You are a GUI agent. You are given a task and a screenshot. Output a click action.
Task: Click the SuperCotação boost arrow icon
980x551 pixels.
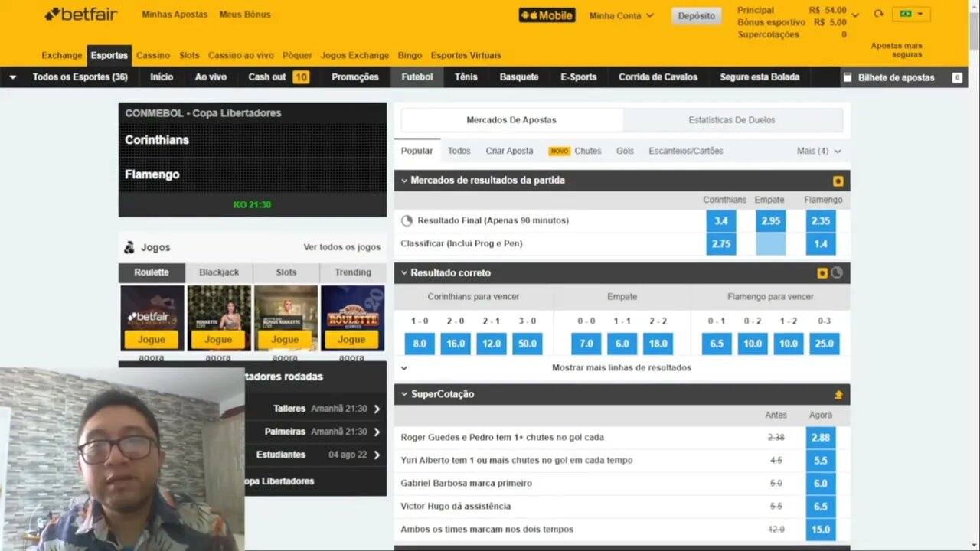pyautogui.click(x=838, y=395)
